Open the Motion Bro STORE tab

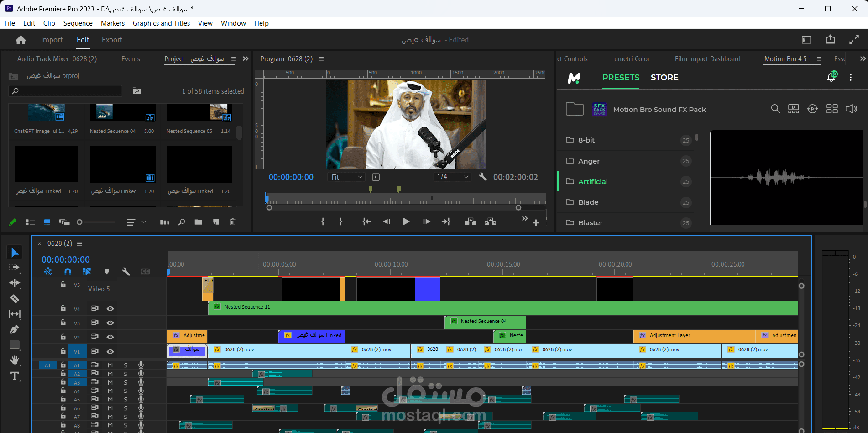tap(664, 78)
